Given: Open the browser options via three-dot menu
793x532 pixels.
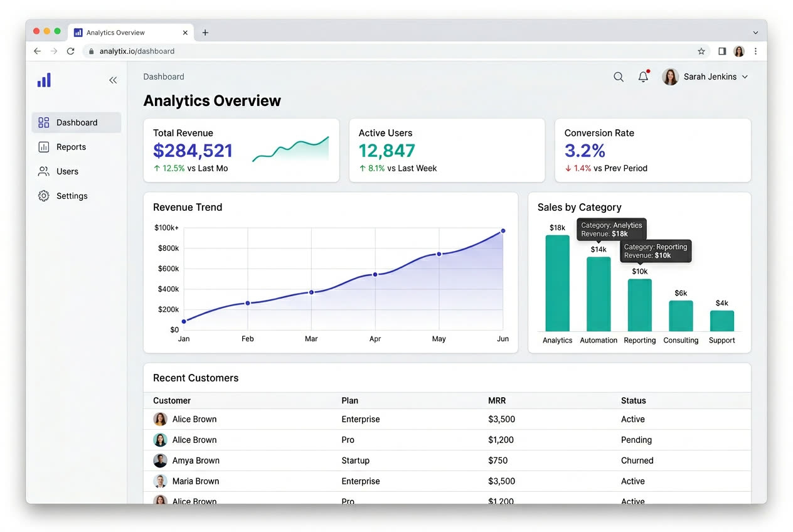Looking at the screenshot, I should [x=756, y=51].
